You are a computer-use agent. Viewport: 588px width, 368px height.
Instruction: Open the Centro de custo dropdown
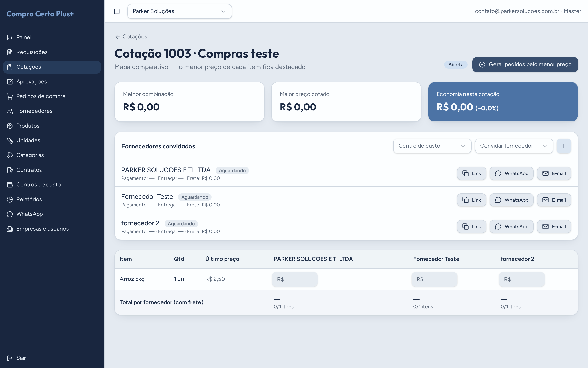(432, 146)
